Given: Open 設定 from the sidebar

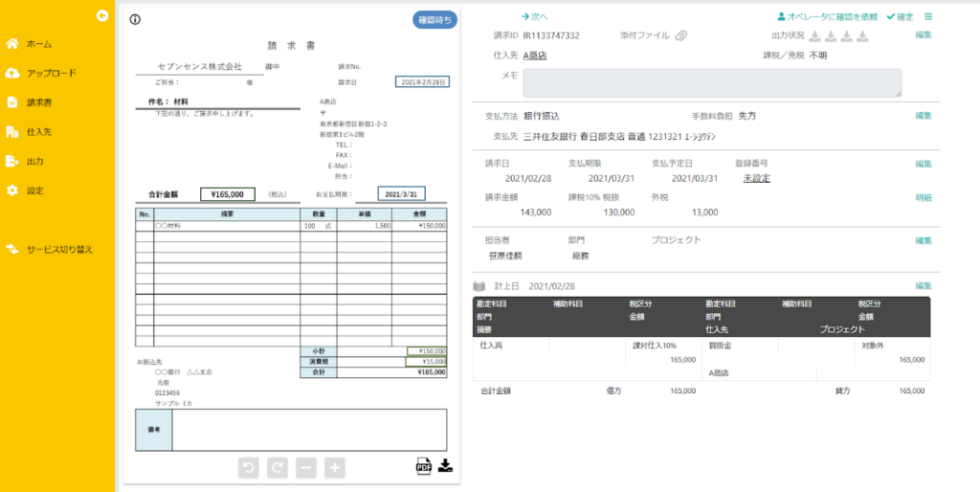Looking at the screenshot, I should click(35, 190).
